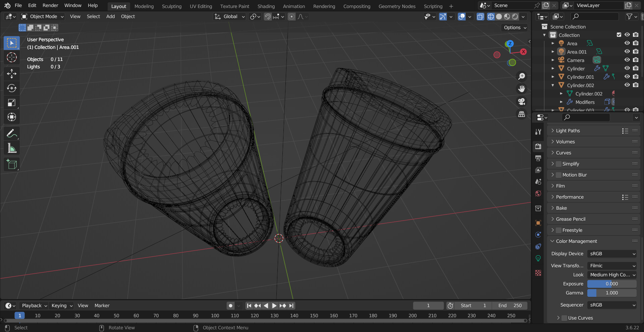Click the Pan view hand icon
This screenshot has width=644, height=332.
pos(522,89)
